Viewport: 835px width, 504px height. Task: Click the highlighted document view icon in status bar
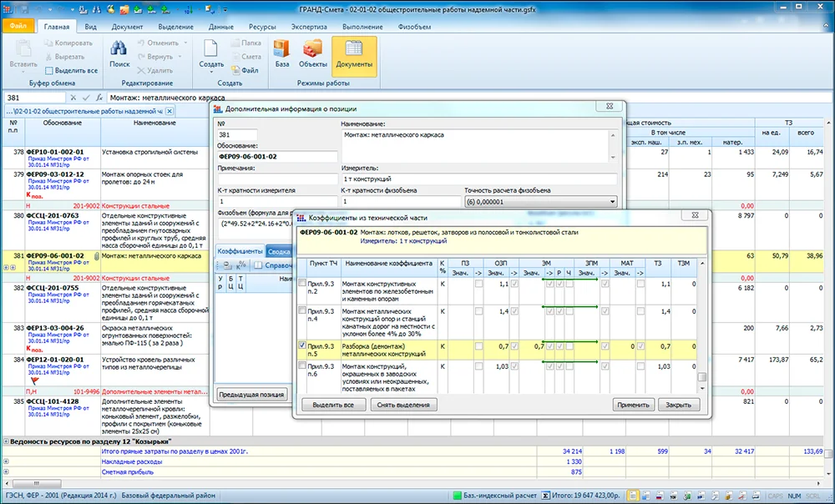click(632, 496)
